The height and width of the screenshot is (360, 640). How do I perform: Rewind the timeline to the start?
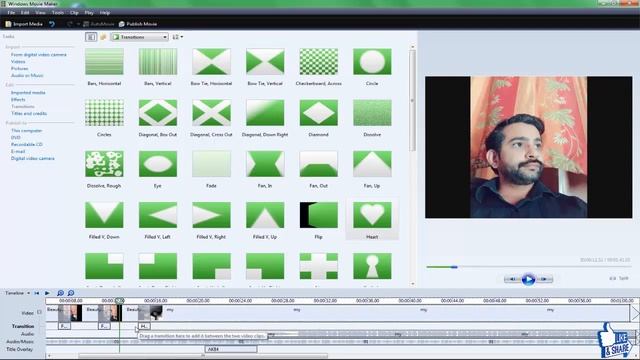click(37, 293)
